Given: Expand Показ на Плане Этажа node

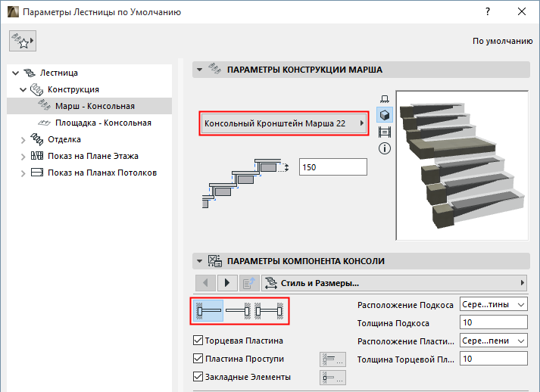Looking at the screenshot, I should 23,156.
